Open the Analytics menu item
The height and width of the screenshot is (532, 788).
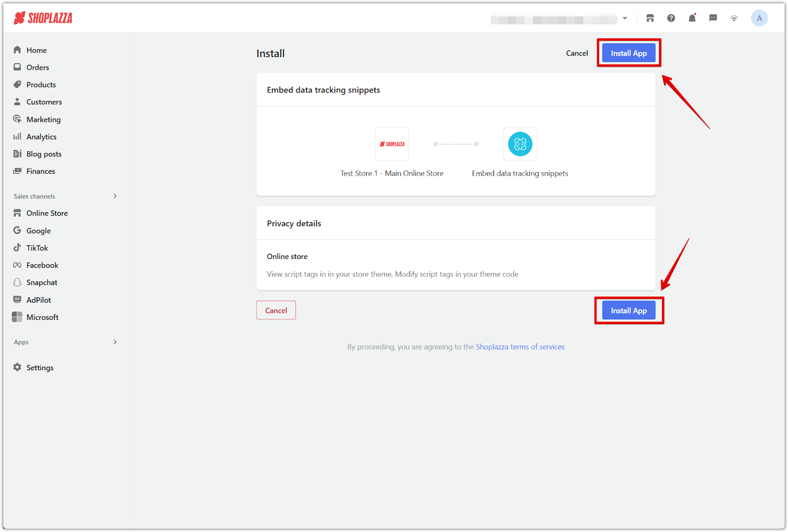41,137
